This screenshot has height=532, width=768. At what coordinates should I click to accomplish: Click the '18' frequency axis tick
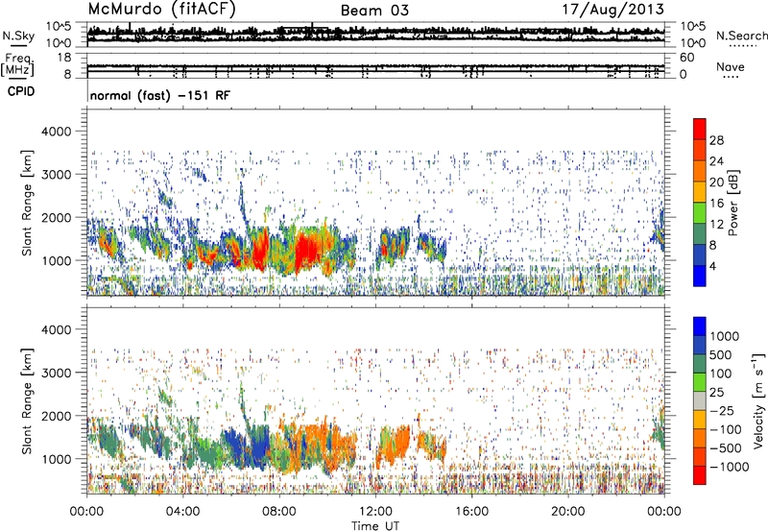[x=64, y=58]
